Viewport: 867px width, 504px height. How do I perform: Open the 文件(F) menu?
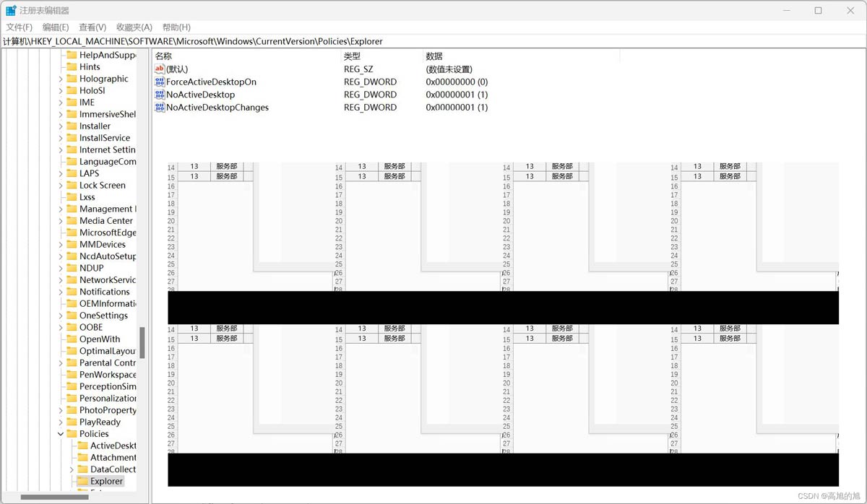19,27
